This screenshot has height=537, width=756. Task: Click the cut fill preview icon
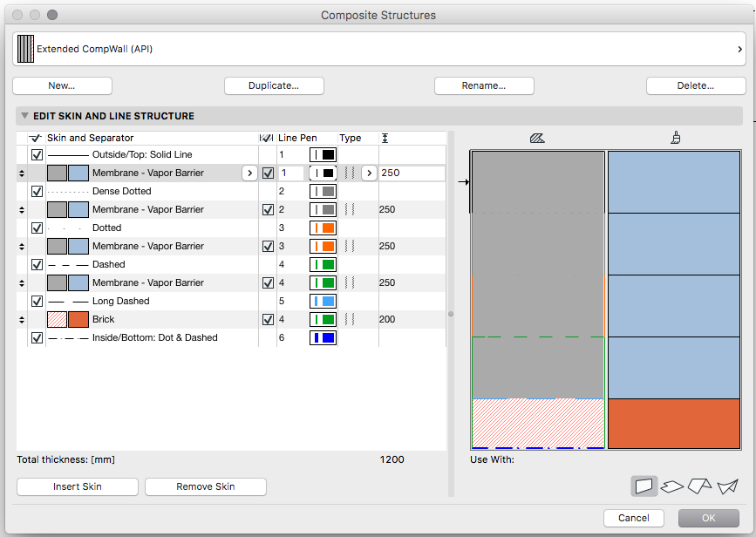tap(537, 138)
